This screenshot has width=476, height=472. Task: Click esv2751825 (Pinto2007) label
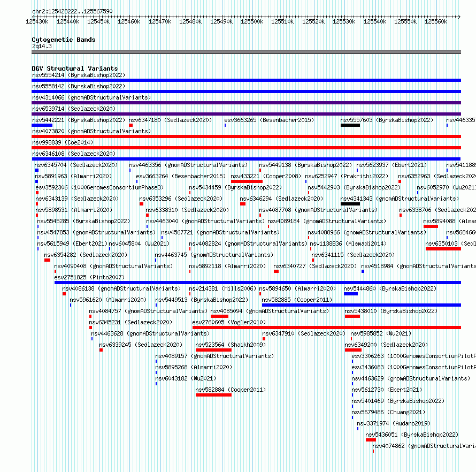point(89,277)
